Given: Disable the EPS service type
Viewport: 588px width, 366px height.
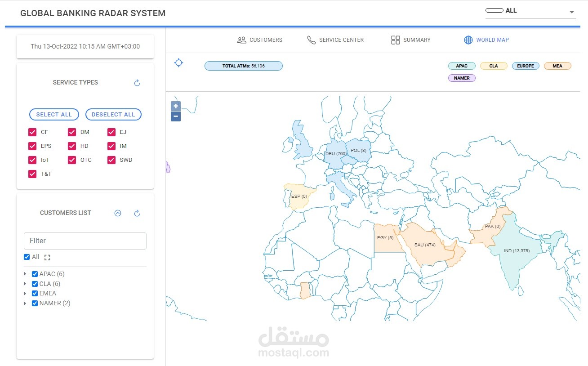Looking at the screenshot, I should point(32,146).
